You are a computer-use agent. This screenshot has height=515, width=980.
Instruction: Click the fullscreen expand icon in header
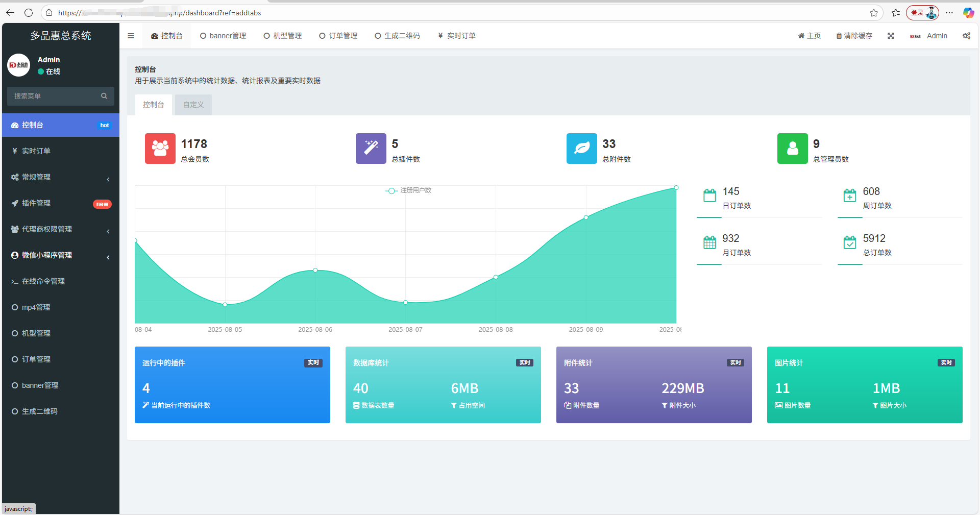click(891, 36)
